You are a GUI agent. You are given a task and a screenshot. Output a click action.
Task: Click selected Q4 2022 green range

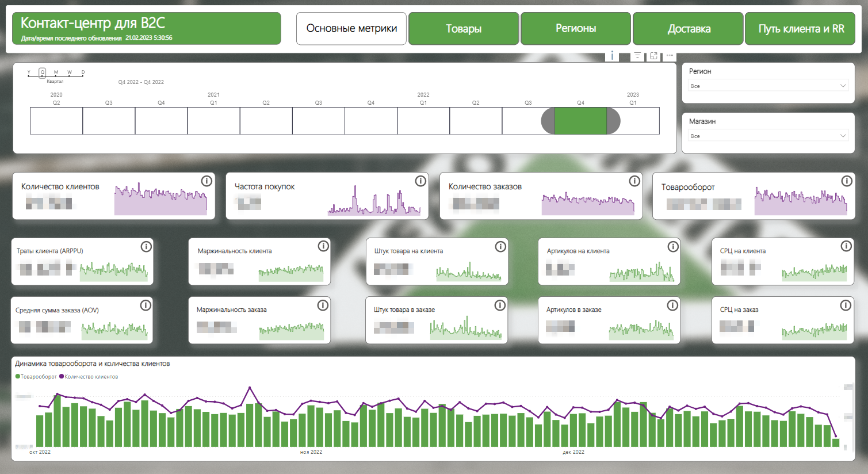pos(580,121)
